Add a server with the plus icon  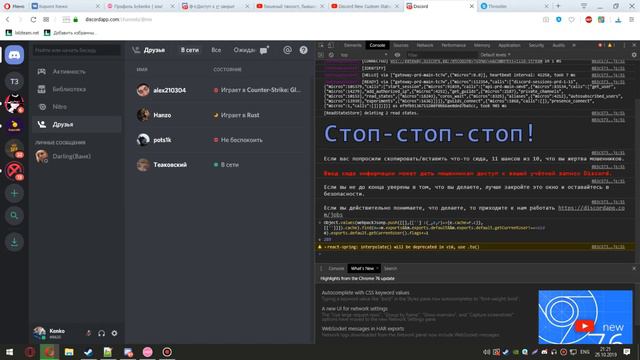pos(14,193)
